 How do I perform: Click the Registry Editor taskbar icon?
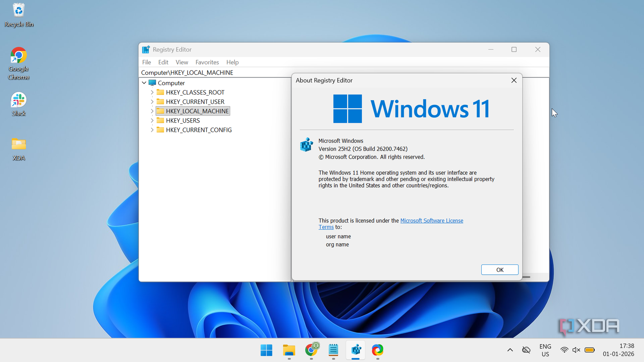point(356,350)
